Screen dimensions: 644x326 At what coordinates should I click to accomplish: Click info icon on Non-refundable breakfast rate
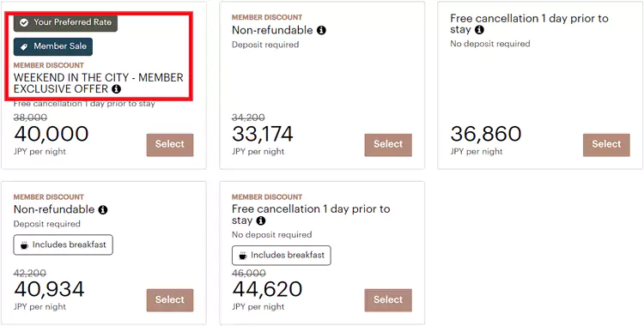click(x=103, y=210)
